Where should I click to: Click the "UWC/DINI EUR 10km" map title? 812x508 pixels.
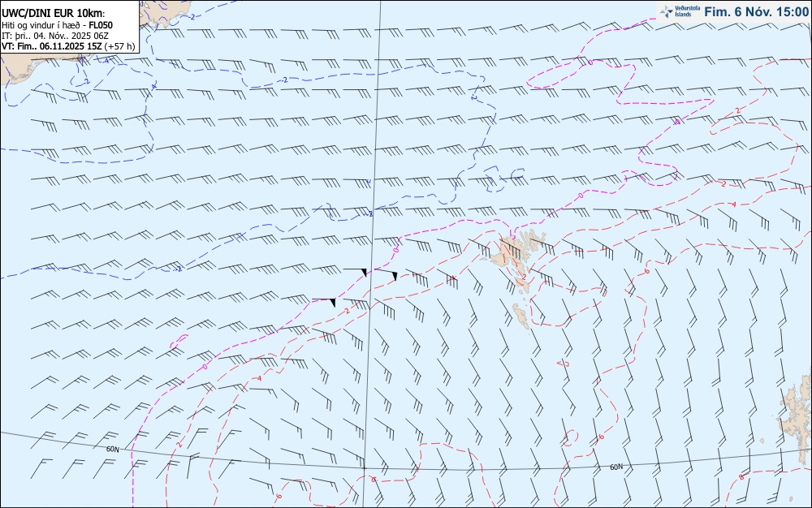click(x=53, y=14)
